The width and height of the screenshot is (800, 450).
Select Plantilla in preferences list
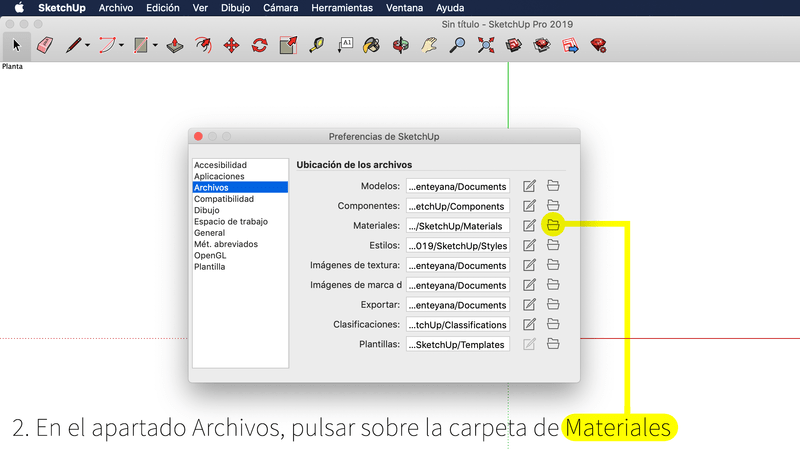(240, 266)
